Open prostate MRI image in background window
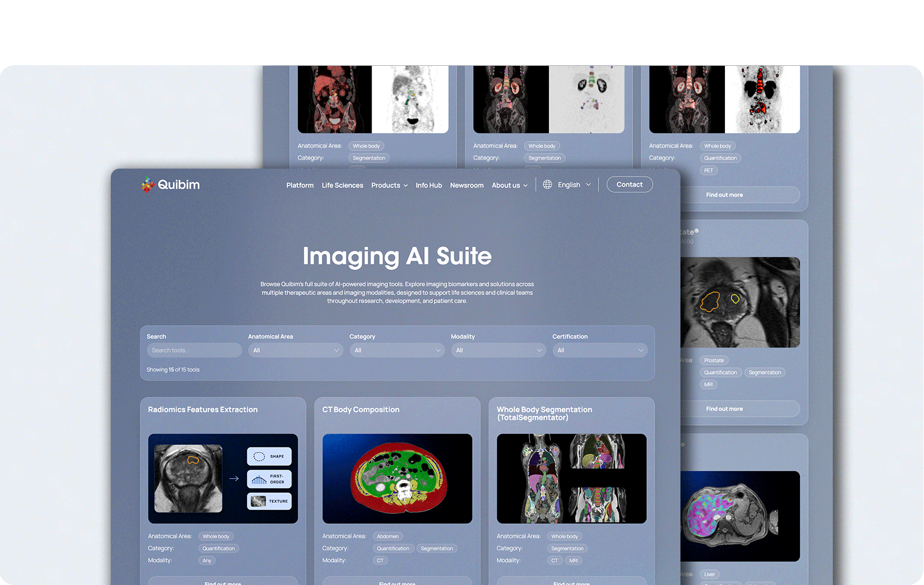 740,303
